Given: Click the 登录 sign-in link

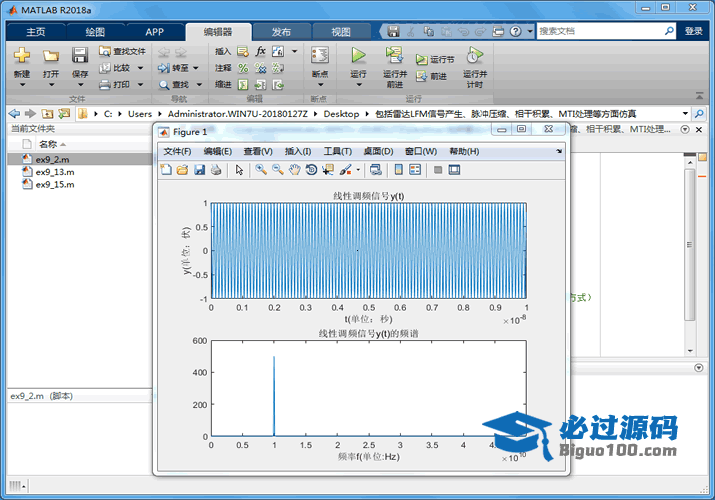Looking at the screenshot, I should (694, 31).
